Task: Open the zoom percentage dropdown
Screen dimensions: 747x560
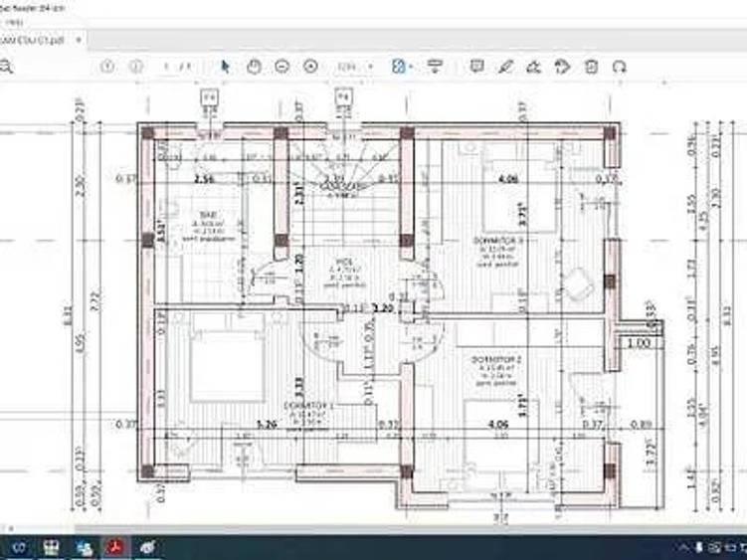Action: pos(354,67)
